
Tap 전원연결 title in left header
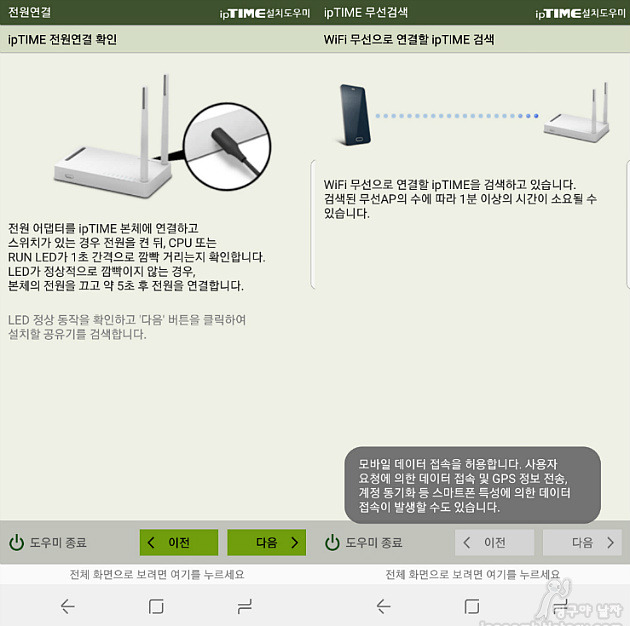tap(29, 12)
